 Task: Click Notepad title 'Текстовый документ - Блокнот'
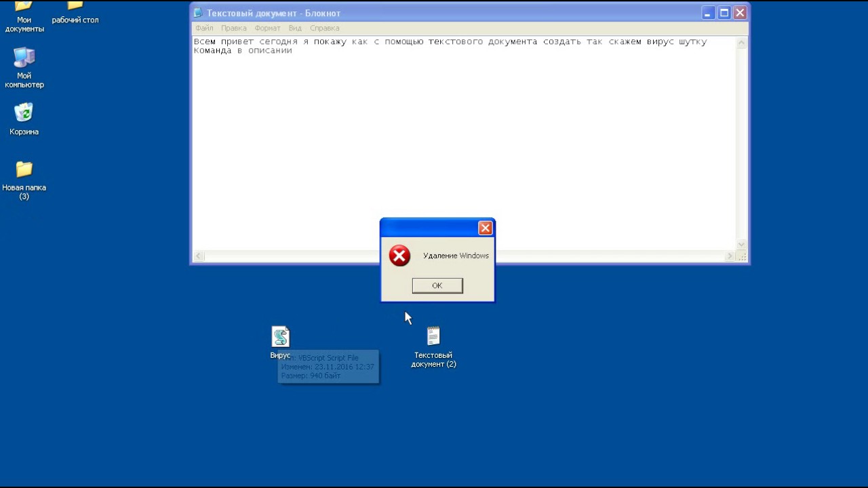tap(273, 13)
